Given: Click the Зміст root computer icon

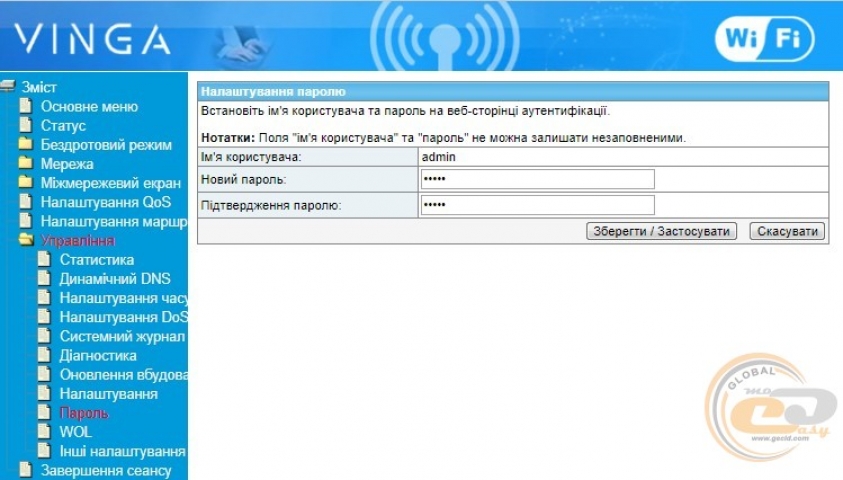Looking at the screenshot, I should tap(8, 86).
